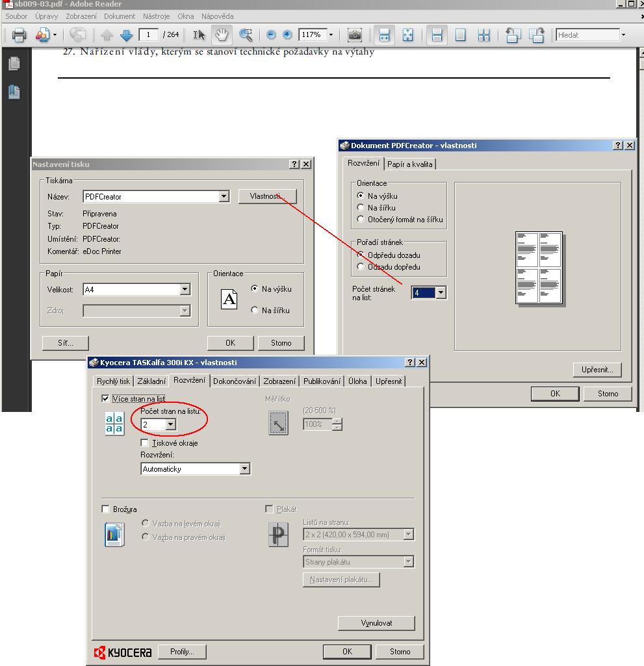Click help question mark in Kyocera dialog
Screen dimensions: 644x666
click(410, 363)
